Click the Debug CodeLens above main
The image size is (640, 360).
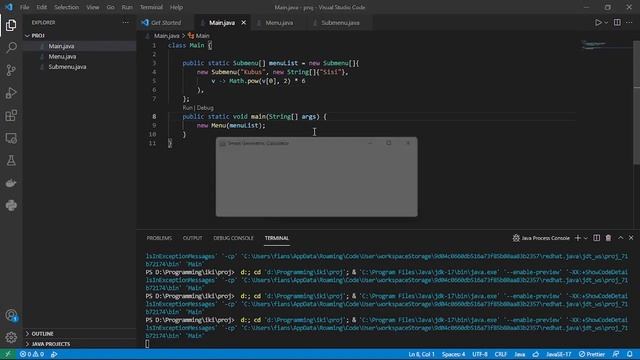pyautogui.click(x=205, y=108)
